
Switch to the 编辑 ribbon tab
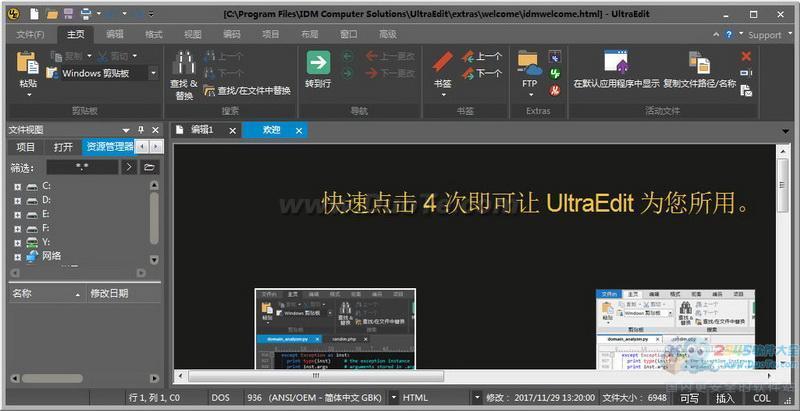pyautogui.click(x=115, y=35)
